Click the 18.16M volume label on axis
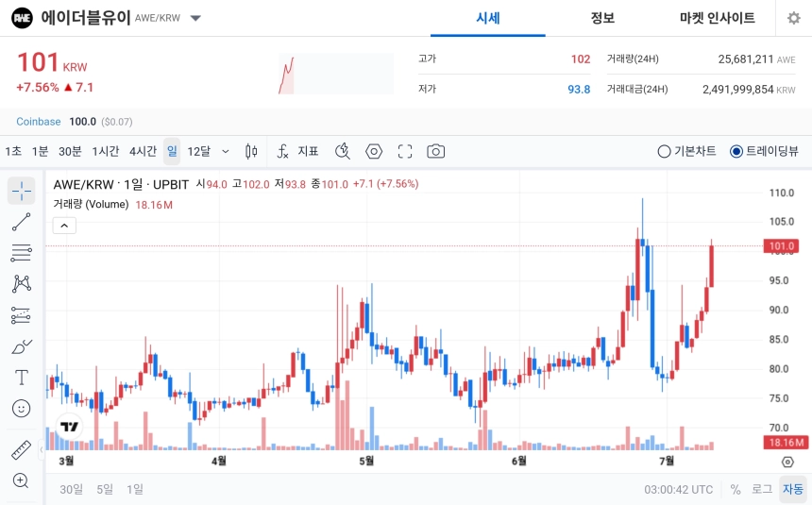This screenshot has height=505, width=812. click(x=787, y=443)
